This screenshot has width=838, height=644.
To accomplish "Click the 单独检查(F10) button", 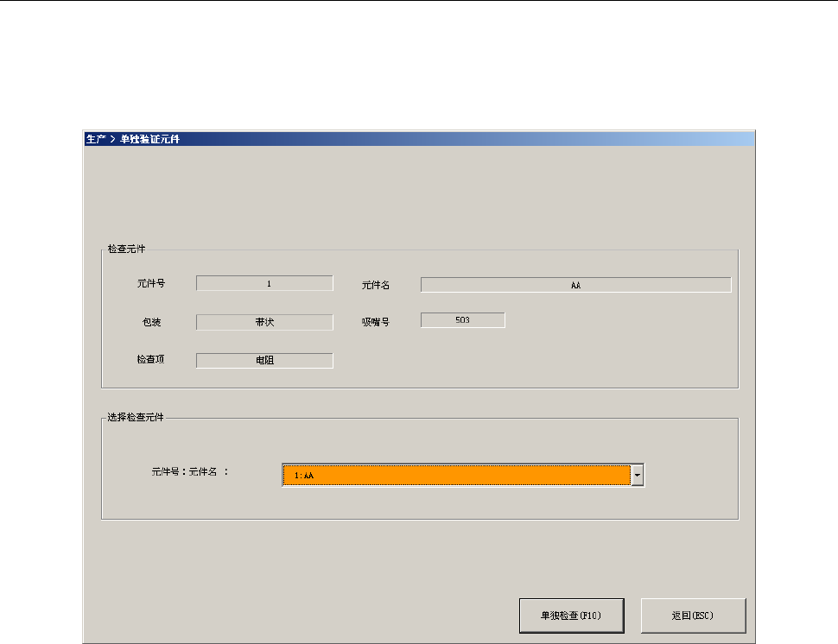I will (571, 616).
